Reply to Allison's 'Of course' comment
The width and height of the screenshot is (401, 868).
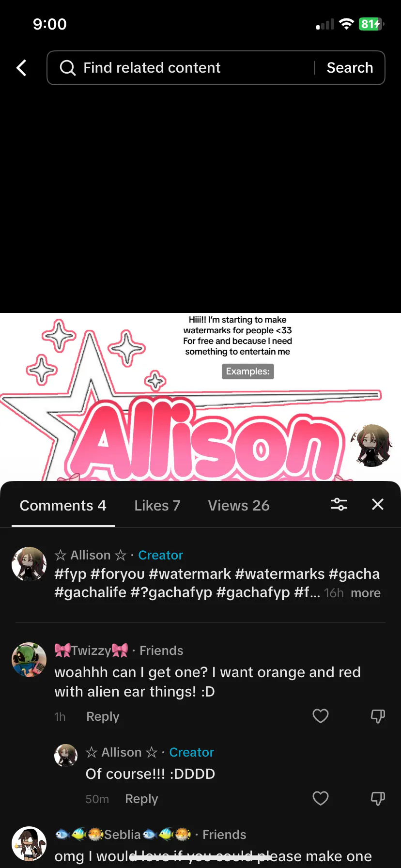click(x=141, y=799)
